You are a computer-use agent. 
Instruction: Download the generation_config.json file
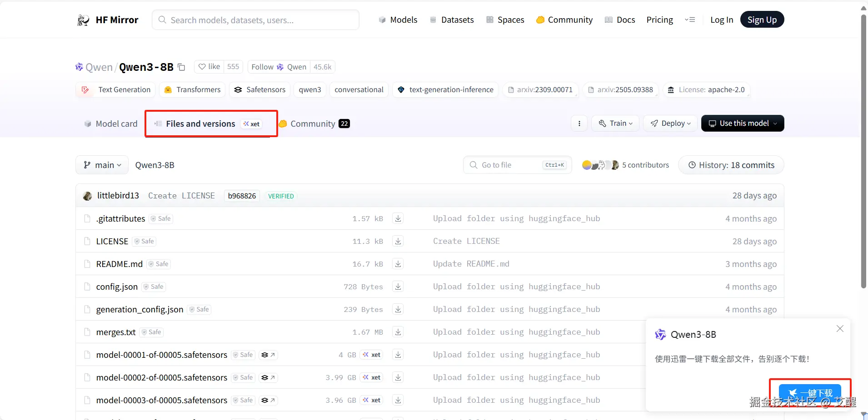click(398, 309)
